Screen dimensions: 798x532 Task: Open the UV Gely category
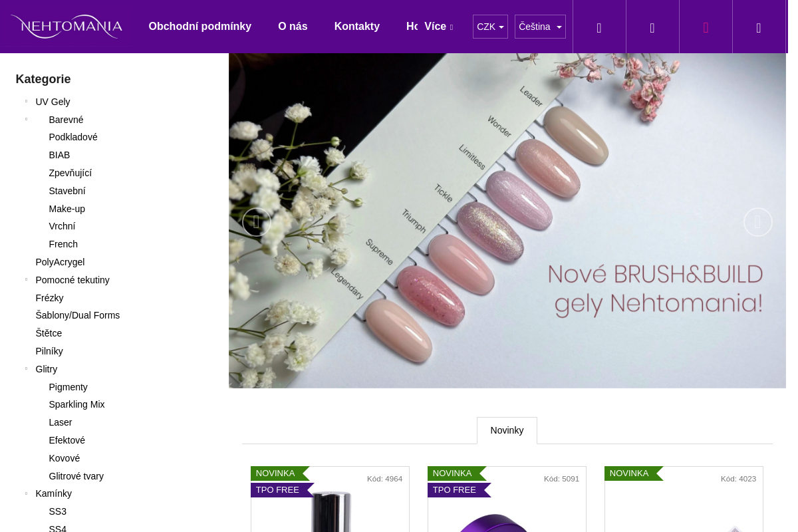(53, 102)
